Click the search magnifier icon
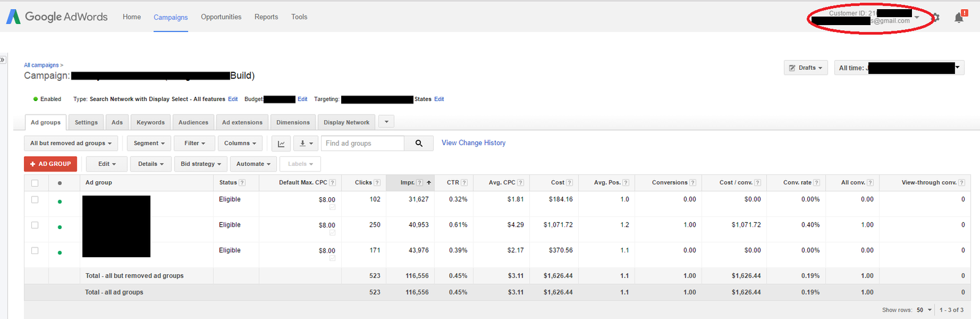The image size is (980, 319). pos(419,143)
